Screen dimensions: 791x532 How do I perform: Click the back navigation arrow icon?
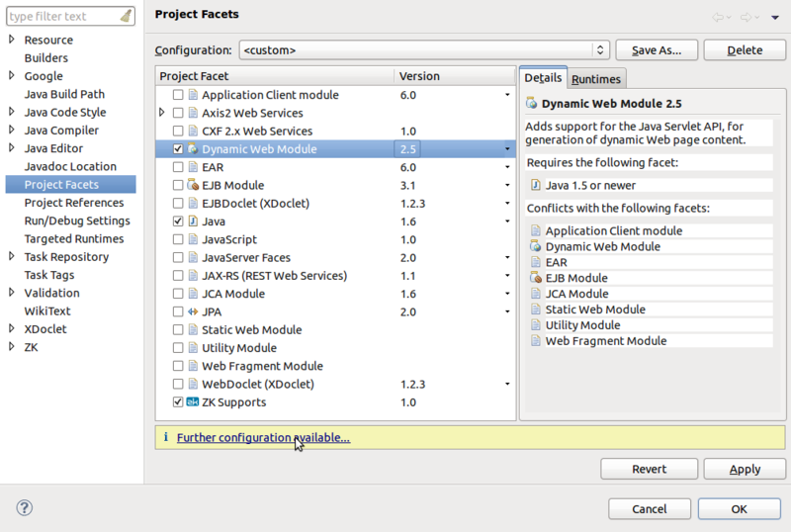718,17
